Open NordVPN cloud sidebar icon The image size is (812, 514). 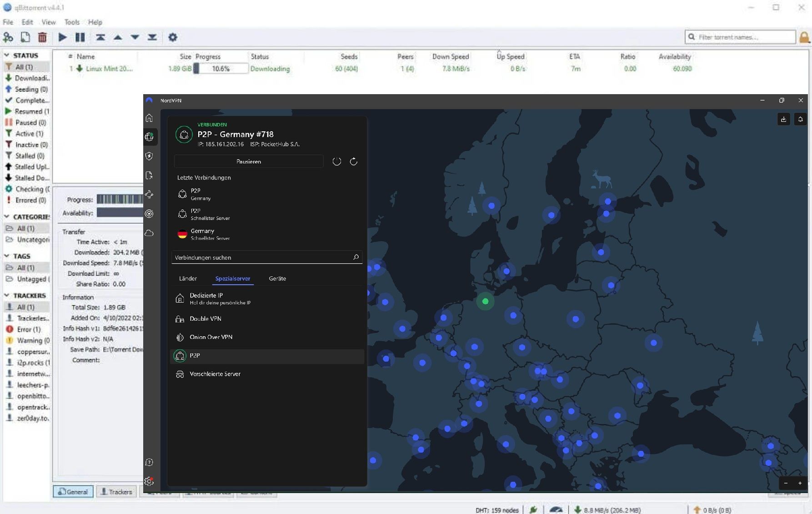[x=149, y=233]
